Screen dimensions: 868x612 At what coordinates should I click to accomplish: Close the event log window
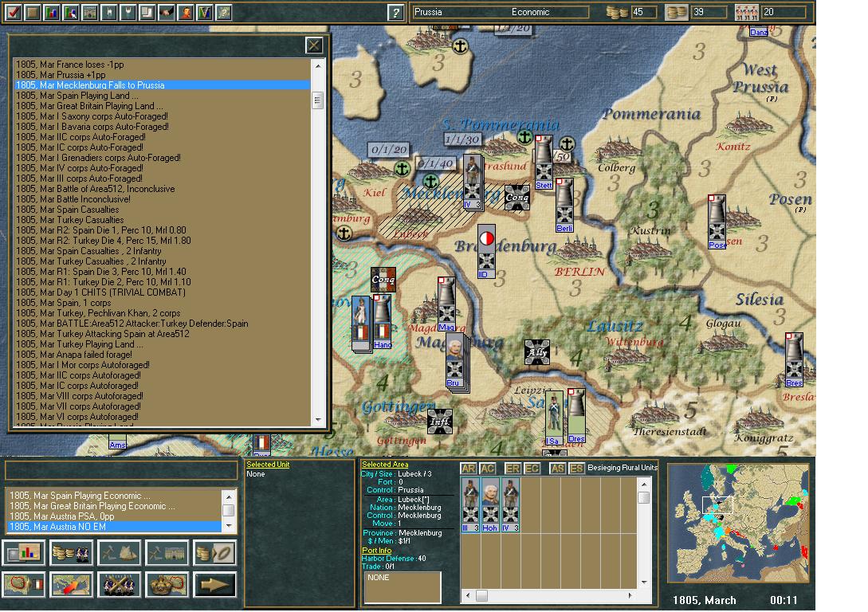coord(314,45)
